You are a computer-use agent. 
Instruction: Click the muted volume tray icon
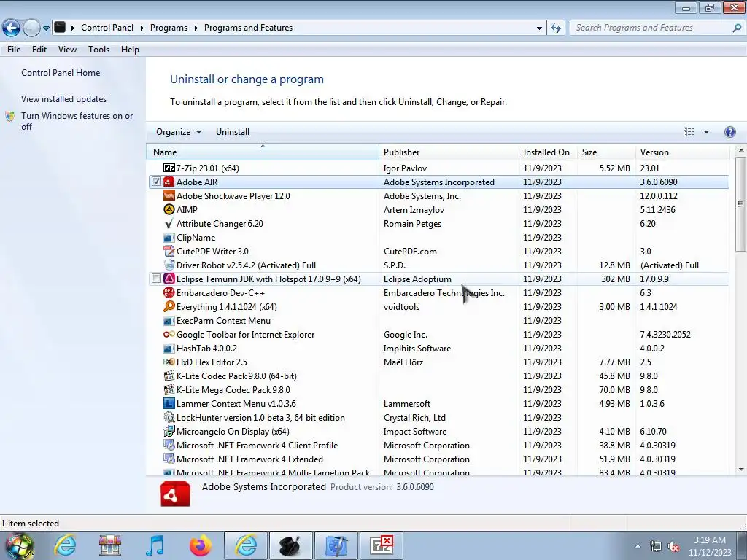pos(673,547)
